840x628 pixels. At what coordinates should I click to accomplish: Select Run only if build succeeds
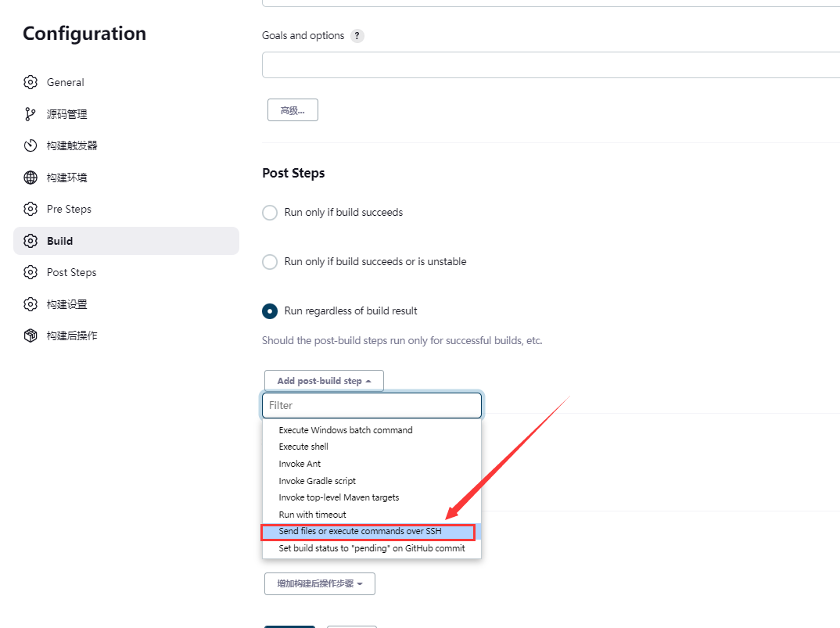click(x=270, y=213)
